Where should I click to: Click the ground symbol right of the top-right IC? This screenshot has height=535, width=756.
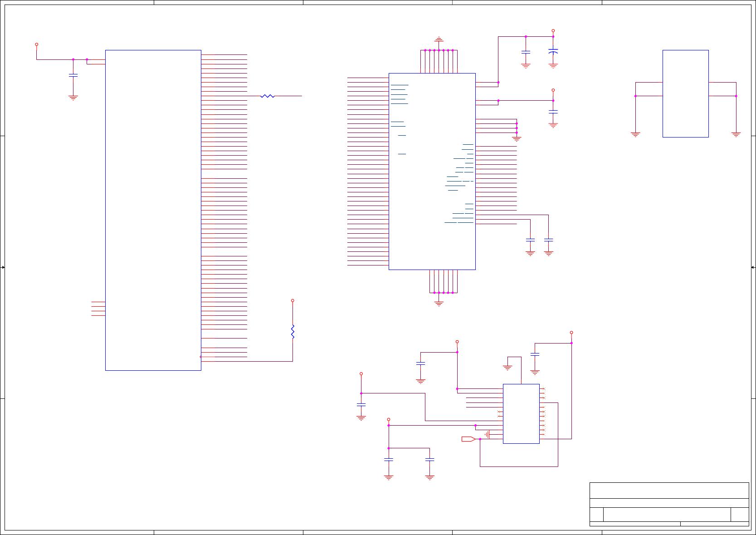click(x=736, y=134)
